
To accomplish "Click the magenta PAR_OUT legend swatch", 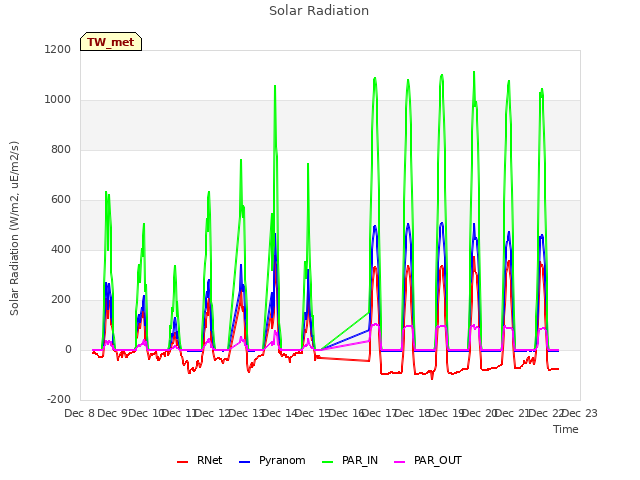I will point(400,462).
